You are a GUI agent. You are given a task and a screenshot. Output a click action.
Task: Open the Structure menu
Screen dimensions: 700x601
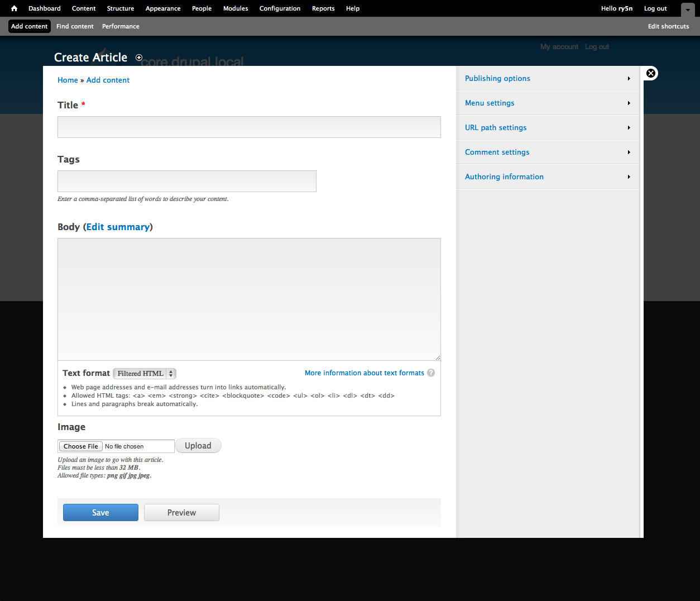point(121,8)
